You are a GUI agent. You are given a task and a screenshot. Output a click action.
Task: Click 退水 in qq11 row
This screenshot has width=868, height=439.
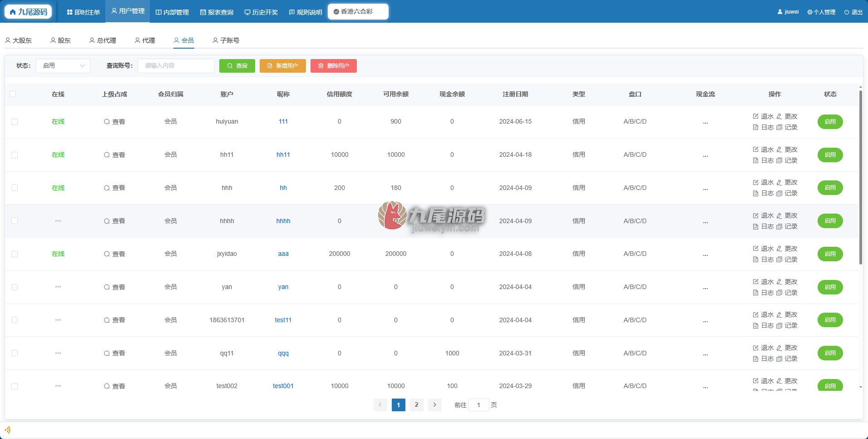pyautogui.click(x=763, y=348)
